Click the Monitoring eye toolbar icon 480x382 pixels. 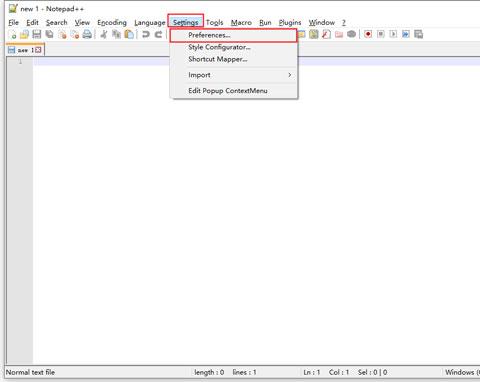click(351, 34)
